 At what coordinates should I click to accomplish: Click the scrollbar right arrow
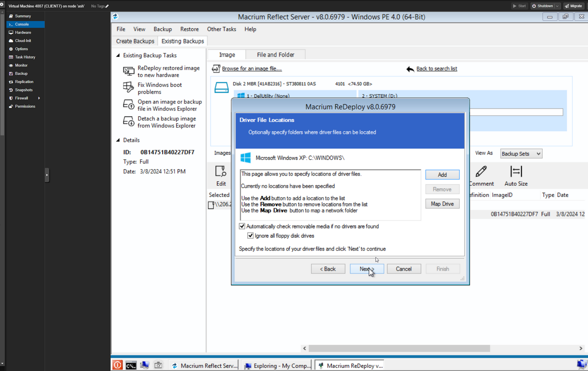tap(581, 348)
